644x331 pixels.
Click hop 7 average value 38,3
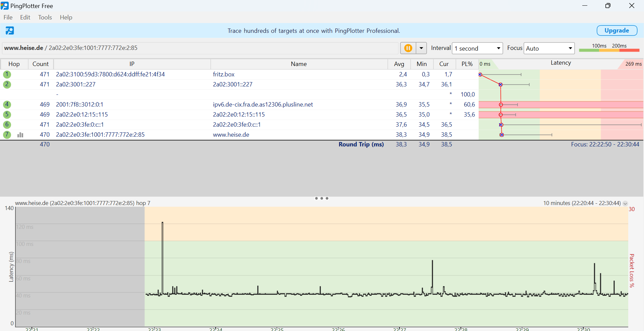pos(401,135)
